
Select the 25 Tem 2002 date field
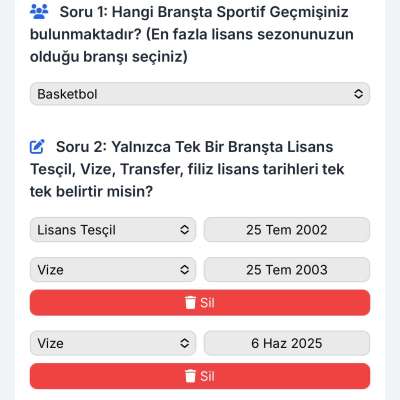tap(287, 230)
